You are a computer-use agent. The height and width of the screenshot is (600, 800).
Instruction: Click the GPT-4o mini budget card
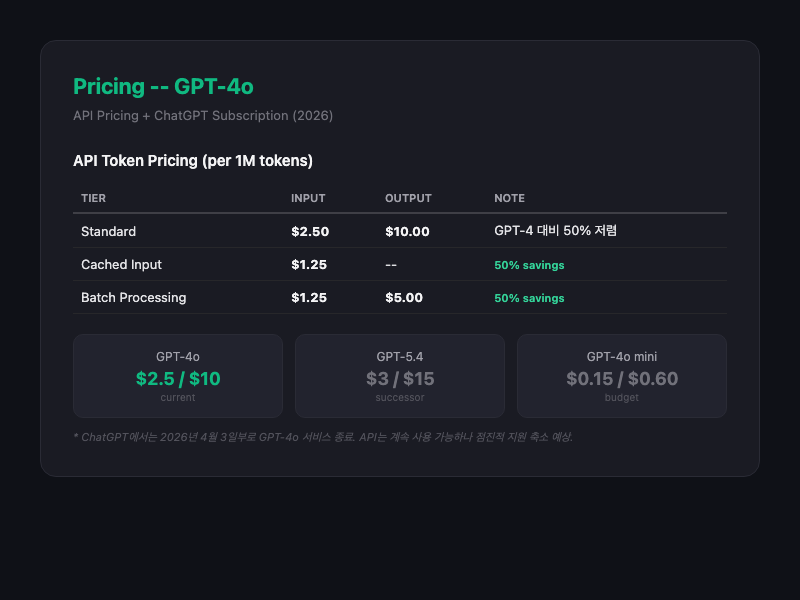[x=621, y=376]
